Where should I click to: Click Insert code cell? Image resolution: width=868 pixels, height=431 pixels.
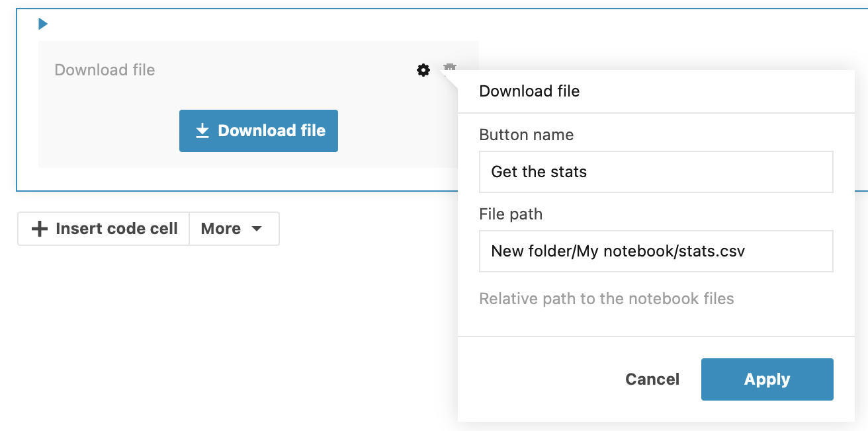tap(103, 229)
